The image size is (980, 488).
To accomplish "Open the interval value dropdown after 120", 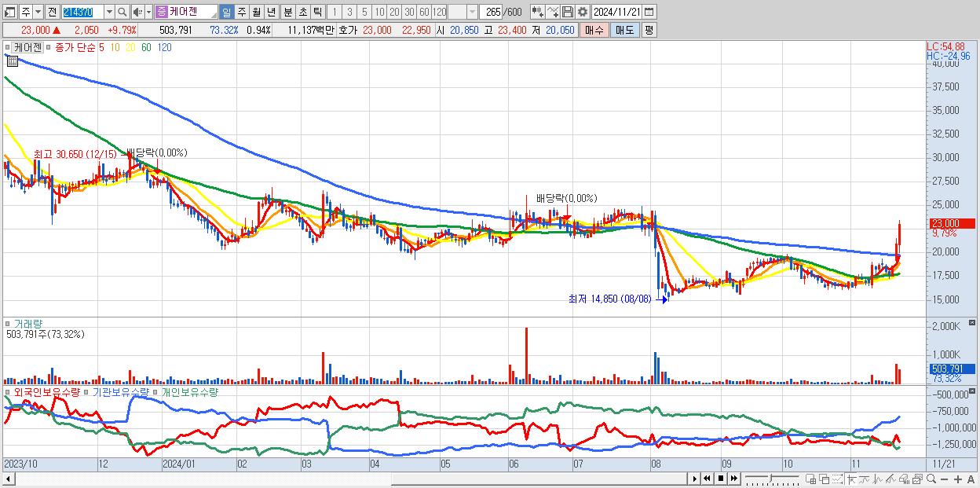I will pos(473,12).
